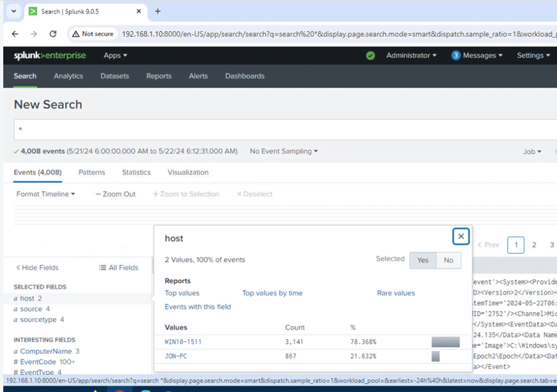The width and height of the screenshot is (557, 392).
Task: Go to the Reports navigation item
Action: [159, 76]
